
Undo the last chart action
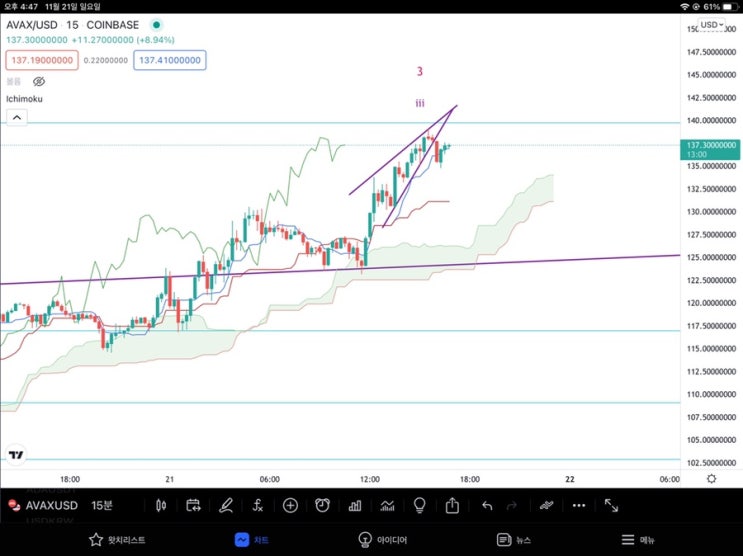pos(487,506)
